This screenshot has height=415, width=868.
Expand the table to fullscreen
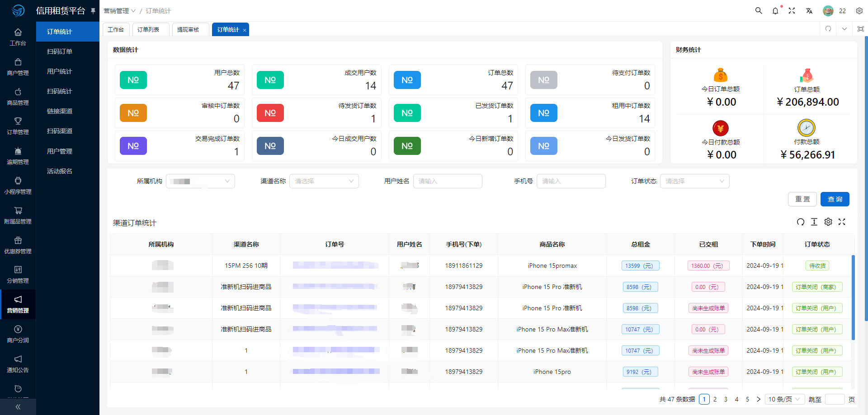pos(842,222)
